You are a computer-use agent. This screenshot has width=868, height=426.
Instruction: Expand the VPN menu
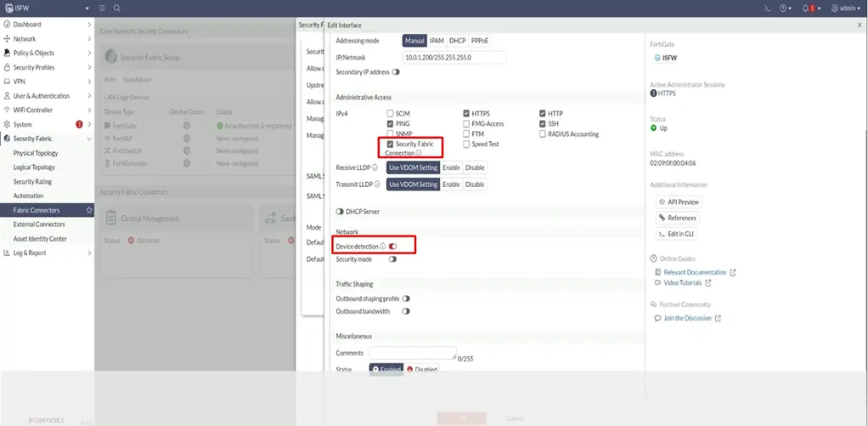[47, 82]
